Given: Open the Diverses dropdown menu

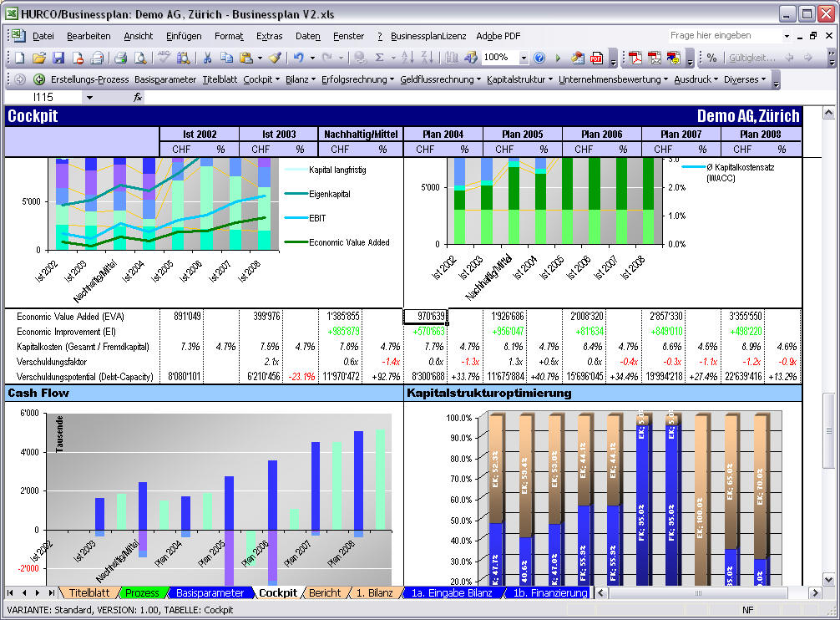Looking at the screenshot, I should (745, 80).
